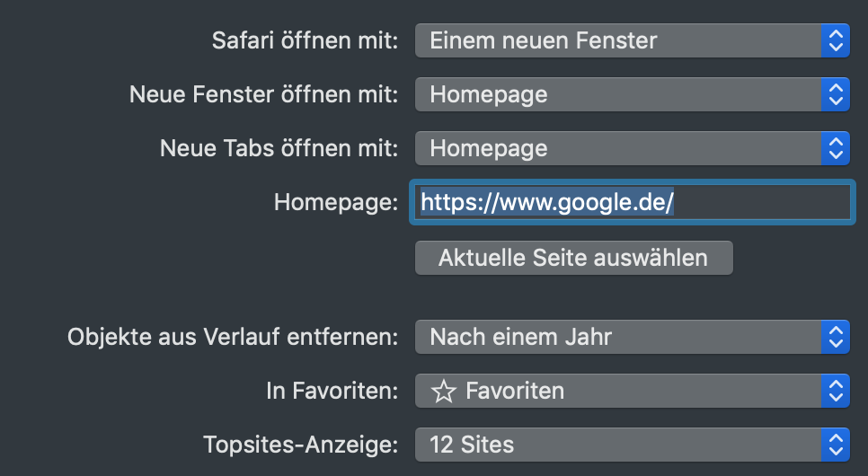Viewport: 868px width, 476px height.
Task: Expand the 'In Favoriten' dropdown
Action: click(x=618, y=391)
